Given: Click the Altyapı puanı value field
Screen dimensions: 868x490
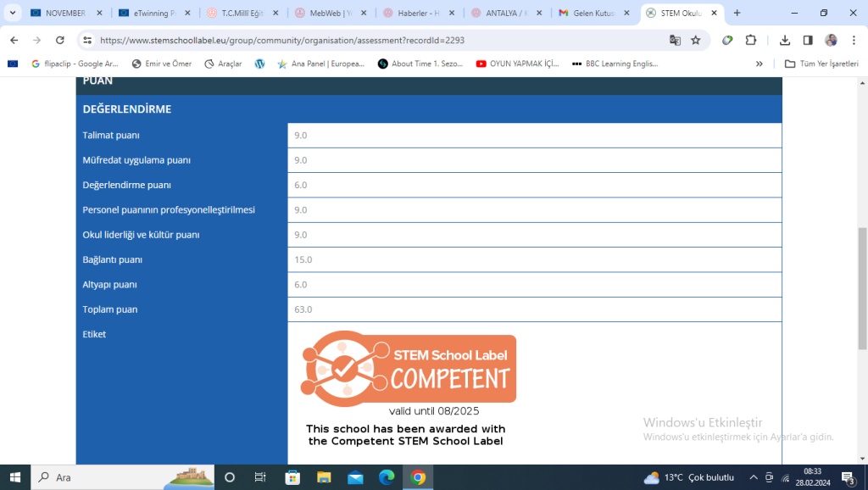Looking at the screenshot, I should coord(534,285).
